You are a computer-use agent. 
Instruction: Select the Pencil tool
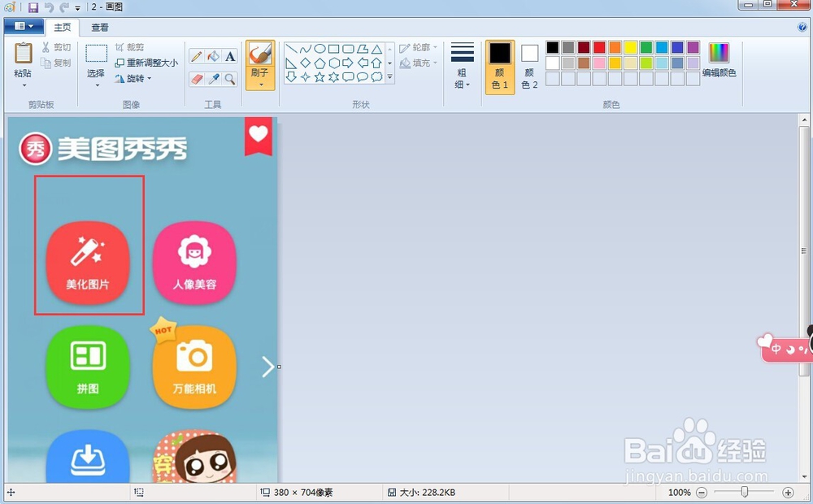click(x=197, y=56)
